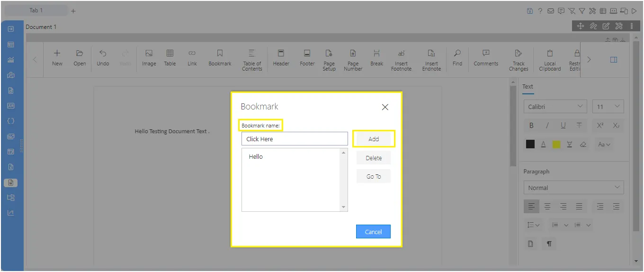This screenshot has height=272, width=644.
Task: Open Comments from the toolbar
Action: (486, 59)
